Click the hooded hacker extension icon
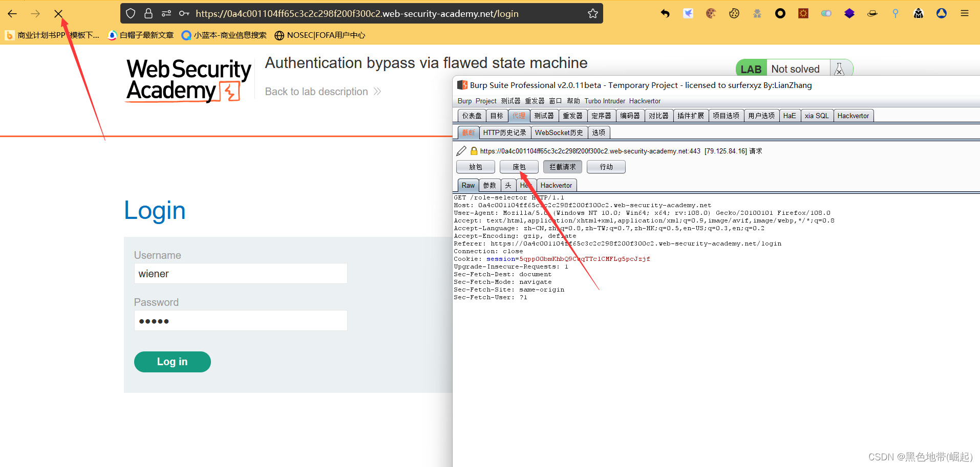Screen dimensions: 980x467 pyautogui.click(x=919, y=13)
